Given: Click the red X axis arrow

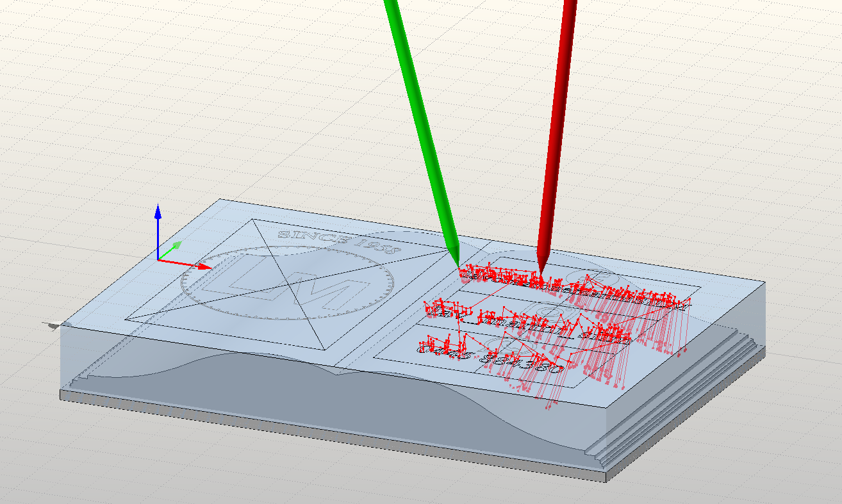Looking at the screenshot, I should [x=185, y=263].
